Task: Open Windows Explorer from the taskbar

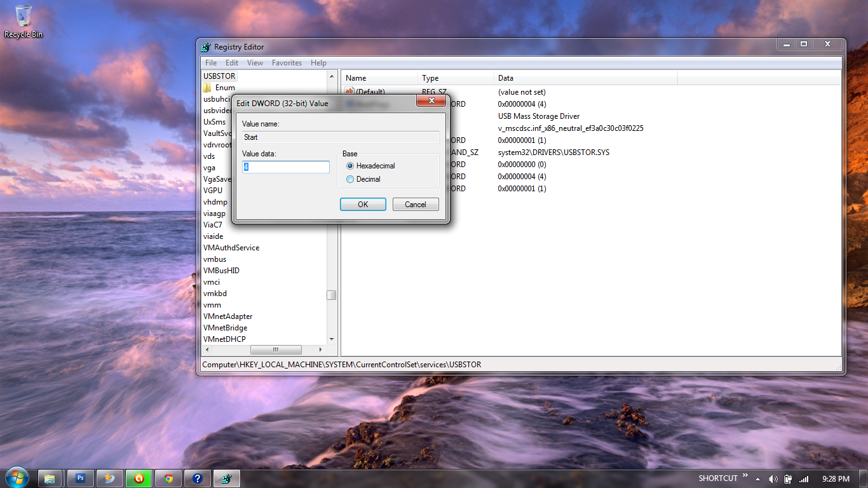Action: click(51, 478)
